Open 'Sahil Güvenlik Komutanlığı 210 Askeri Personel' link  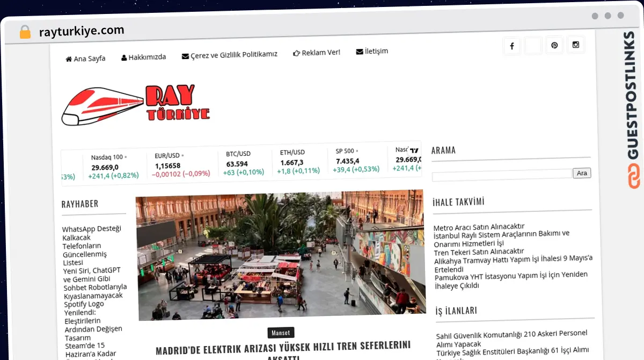point(511,339)
